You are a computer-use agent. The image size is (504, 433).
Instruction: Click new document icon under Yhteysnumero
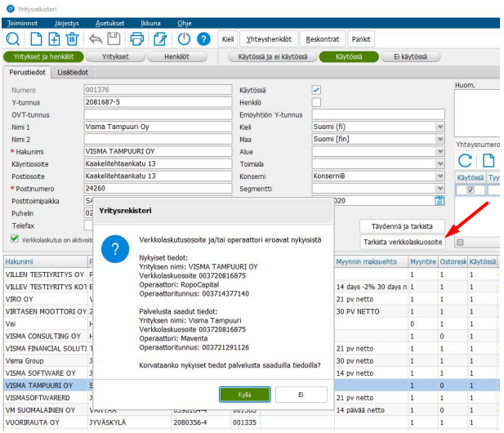488,160
